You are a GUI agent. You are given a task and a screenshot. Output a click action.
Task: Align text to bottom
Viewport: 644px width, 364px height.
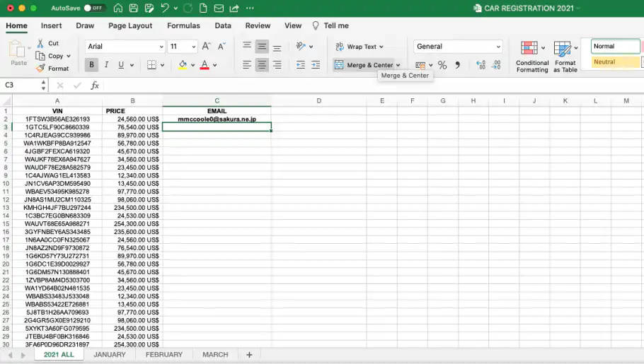(277, 47)
